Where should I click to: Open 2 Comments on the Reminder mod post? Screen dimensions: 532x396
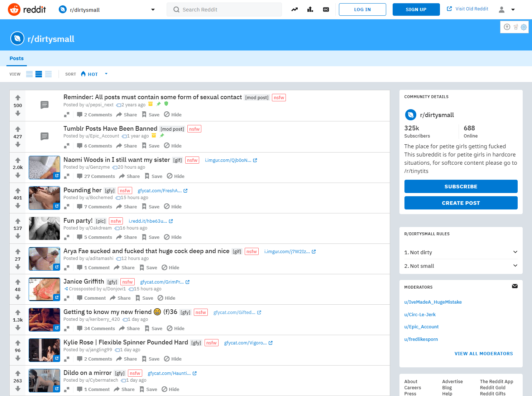tap(95, 115)
